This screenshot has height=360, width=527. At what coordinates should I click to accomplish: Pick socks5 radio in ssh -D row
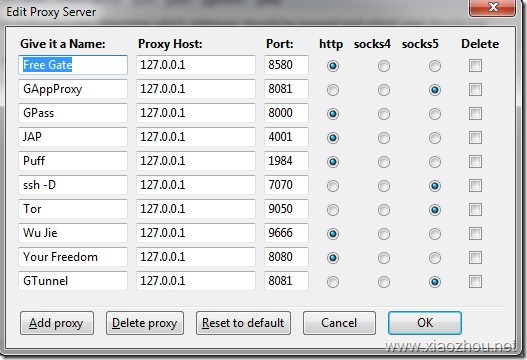point(435,186)
